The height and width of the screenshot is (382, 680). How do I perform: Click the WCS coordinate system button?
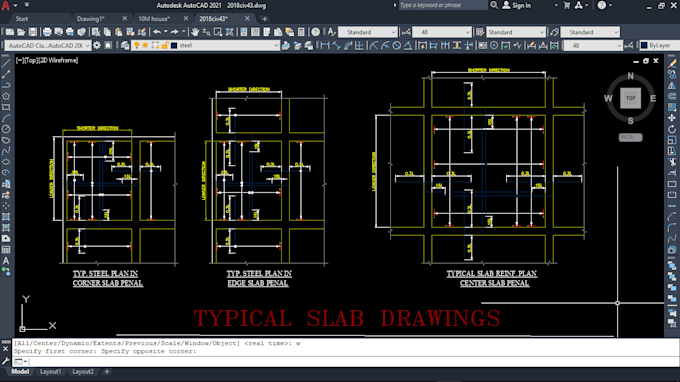630,137
